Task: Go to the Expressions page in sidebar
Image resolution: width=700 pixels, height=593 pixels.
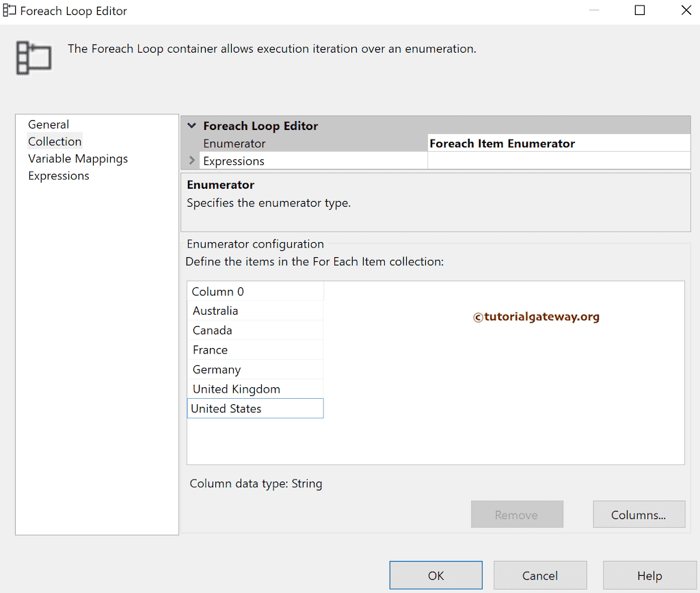Action: pyautogui.click(x=59, y=176)
